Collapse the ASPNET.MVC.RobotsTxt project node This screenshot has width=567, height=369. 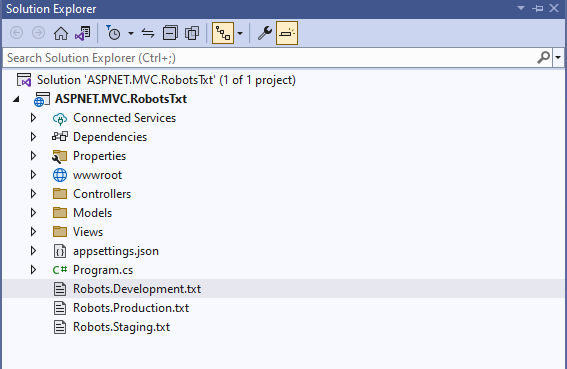16,99
